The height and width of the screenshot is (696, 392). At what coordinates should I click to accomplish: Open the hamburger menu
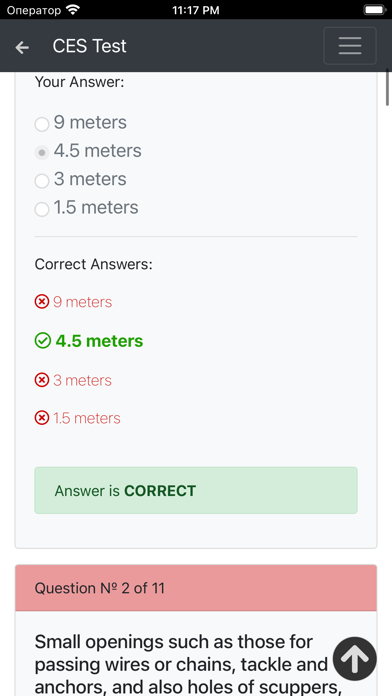pyautogui.click(x=350, y=46)
